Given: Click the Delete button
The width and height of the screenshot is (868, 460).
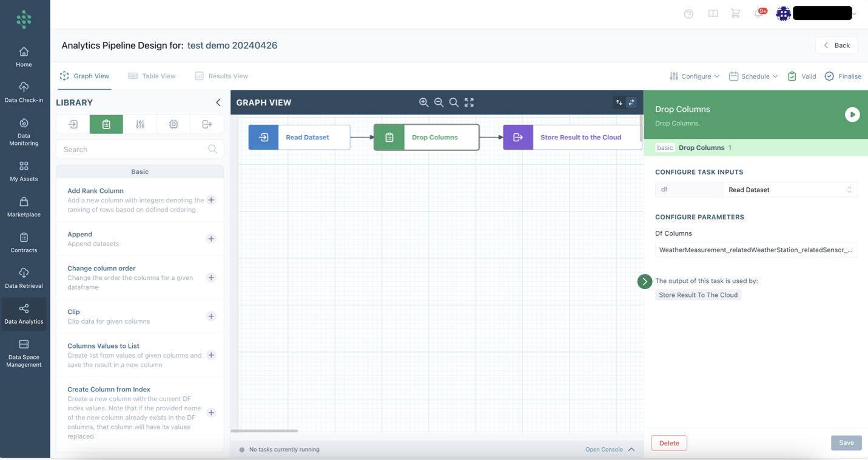Looking at the screenshot, I should [x=669, y=443].
